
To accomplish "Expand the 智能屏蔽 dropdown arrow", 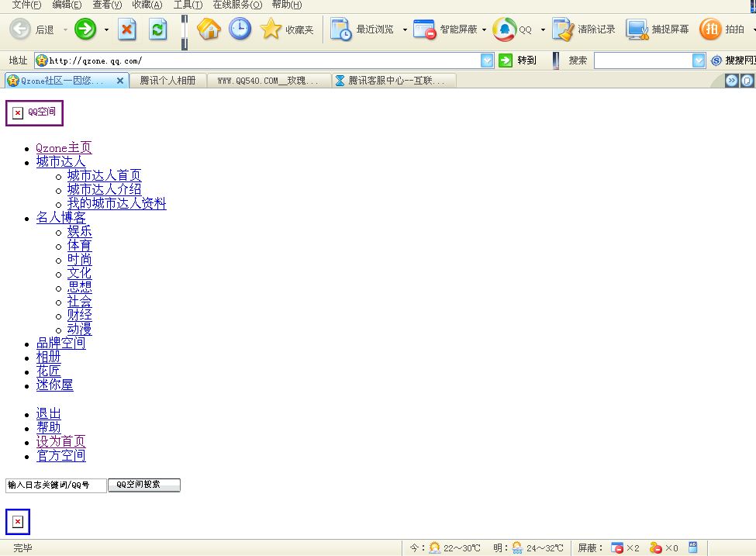I will [484, 30].
